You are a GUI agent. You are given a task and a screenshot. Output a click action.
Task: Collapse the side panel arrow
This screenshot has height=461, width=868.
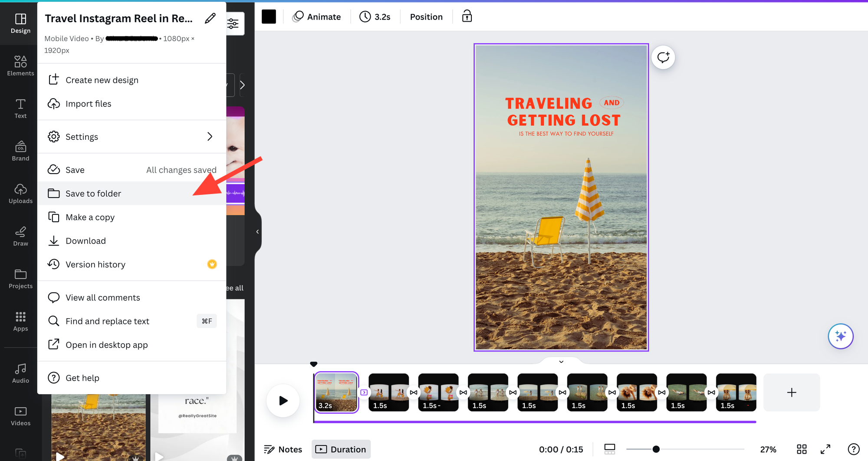click(257, 232)
